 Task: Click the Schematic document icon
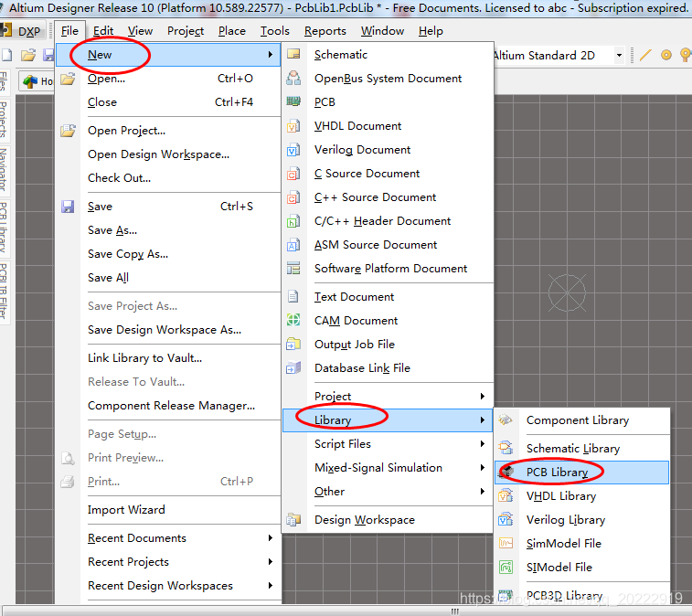tap(293, 54)
